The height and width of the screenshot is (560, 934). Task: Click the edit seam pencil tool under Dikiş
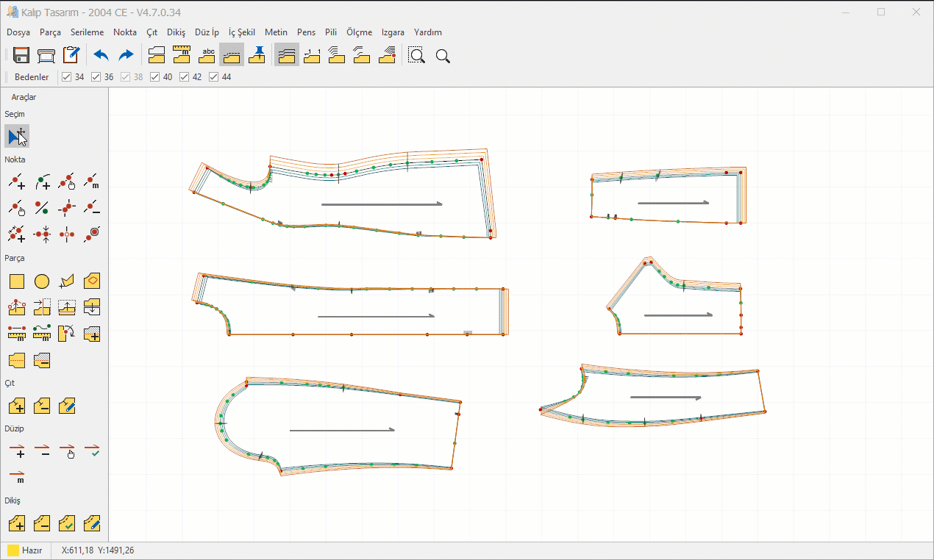pos(92,523)
